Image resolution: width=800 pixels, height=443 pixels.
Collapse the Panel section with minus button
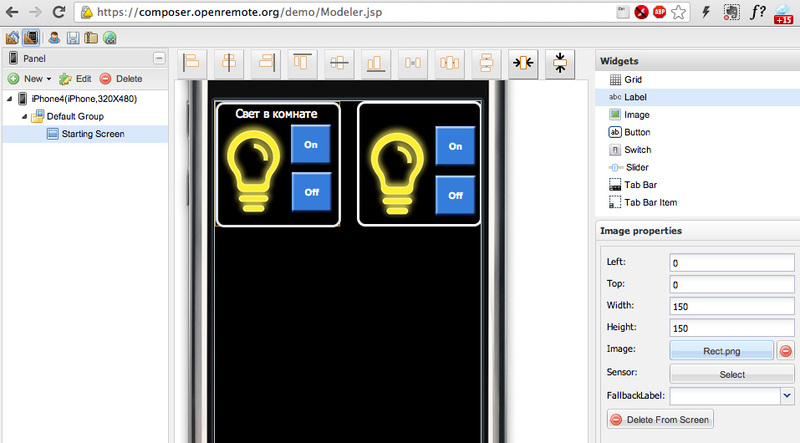click(159, 58)
